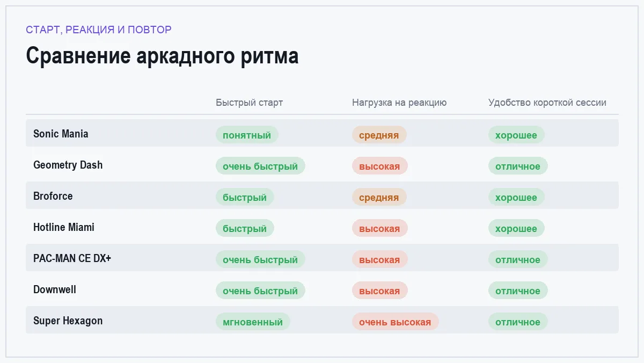Click the "отличное" badge for Geometry Dash
Image resolution: width=644 pixels, height=363 pixels.
click(518, 166)
